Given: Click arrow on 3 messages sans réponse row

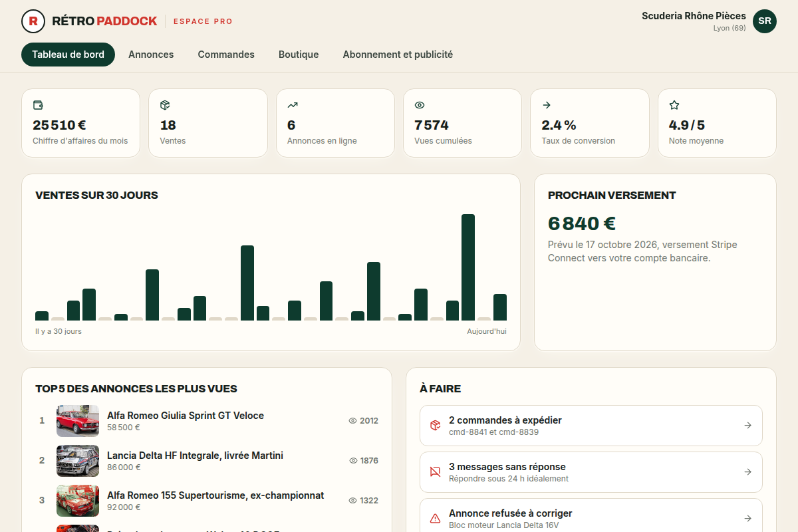Looking at the screenshot, I should 747,472.
